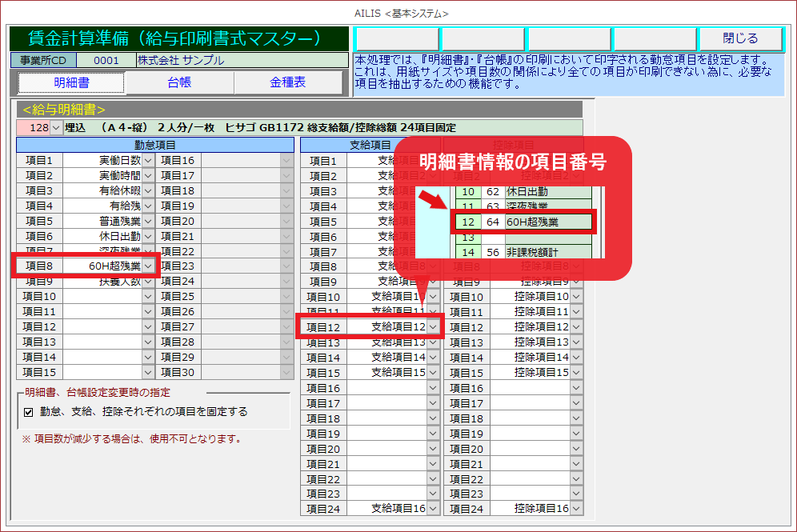The height and width of the screenshot is (532, 797).
Task: Select the 明細書 tab
Action: pos(71,82)
